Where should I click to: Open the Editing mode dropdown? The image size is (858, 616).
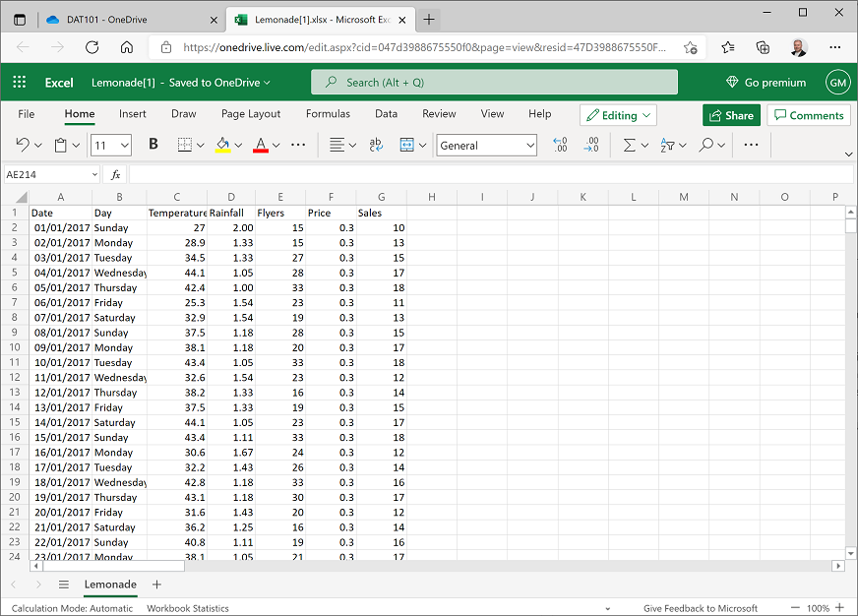point(618,115)
